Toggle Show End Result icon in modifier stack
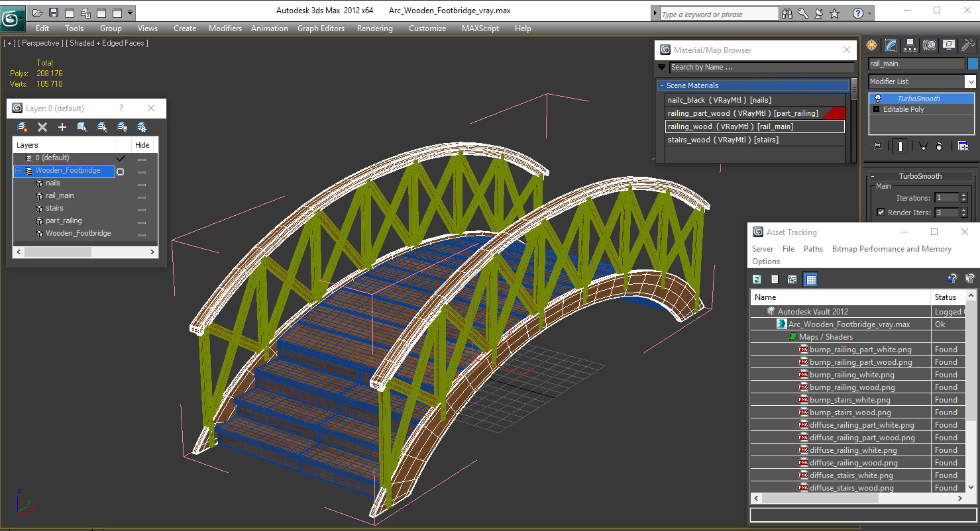 coord(899,146)
